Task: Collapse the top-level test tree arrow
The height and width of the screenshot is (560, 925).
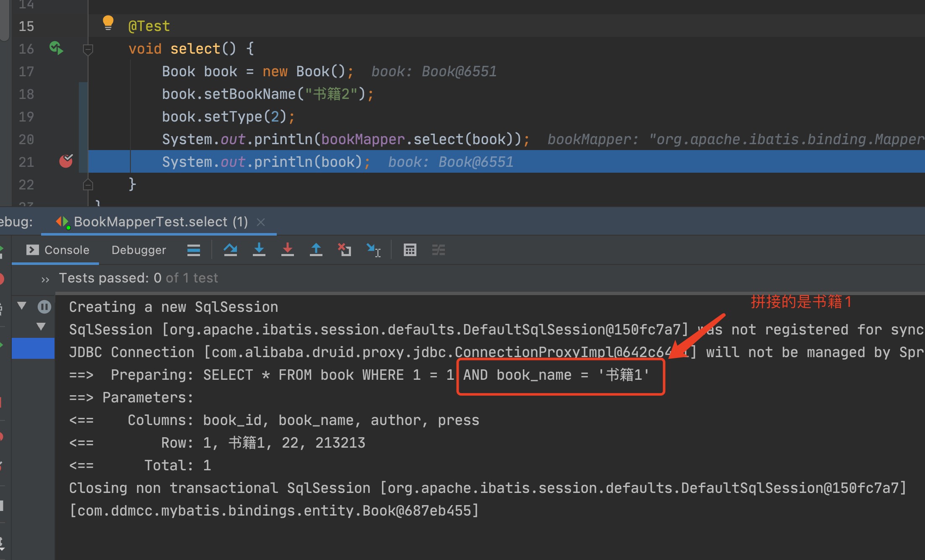Action: [22, 306]
